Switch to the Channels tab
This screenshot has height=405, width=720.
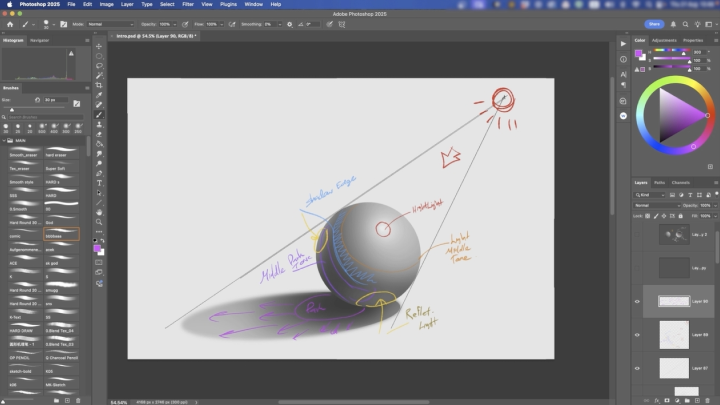tap(680, 182)
